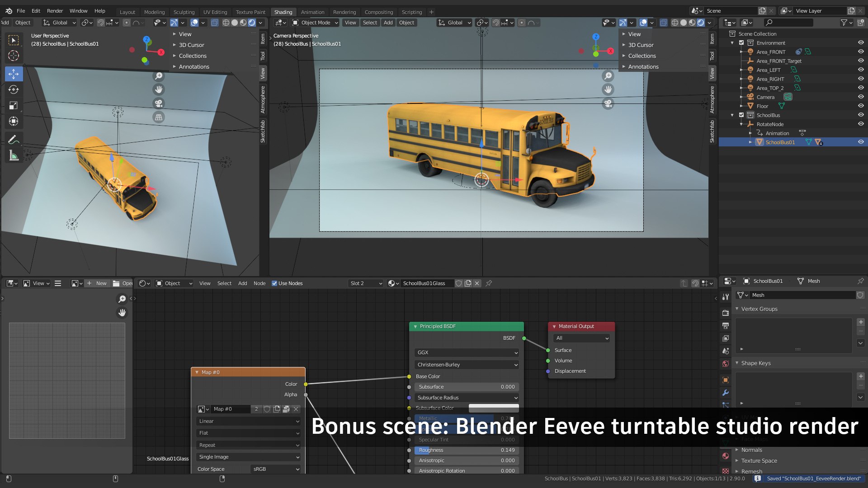Toggle SchoolBus01 visibility eye
The width and height of the screenshot is (868, 488).
[x=861, y=142]
